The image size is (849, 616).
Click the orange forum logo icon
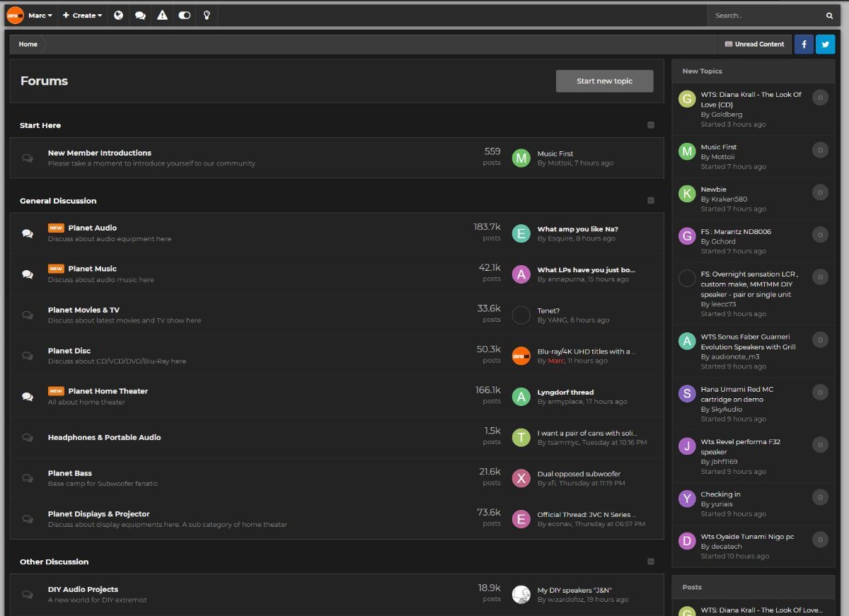tap(13, 15)
